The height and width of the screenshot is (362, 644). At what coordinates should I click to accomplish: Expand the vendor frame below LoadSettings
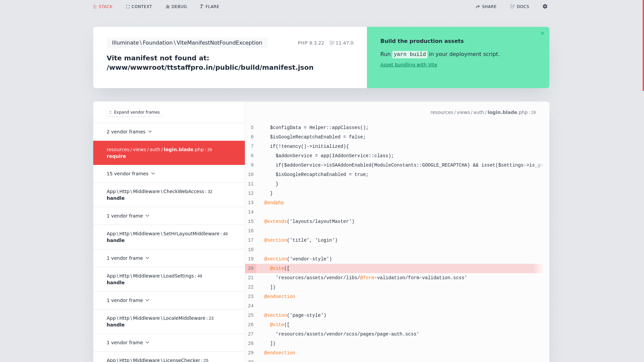click(x=169, y=300)
